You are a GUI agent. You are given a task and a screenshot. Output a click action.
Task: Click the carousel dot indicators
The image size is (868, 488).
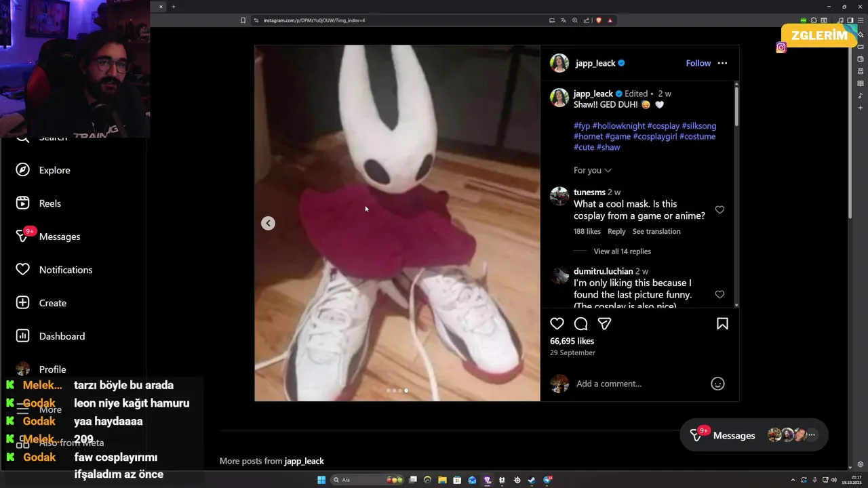[397, 390]
